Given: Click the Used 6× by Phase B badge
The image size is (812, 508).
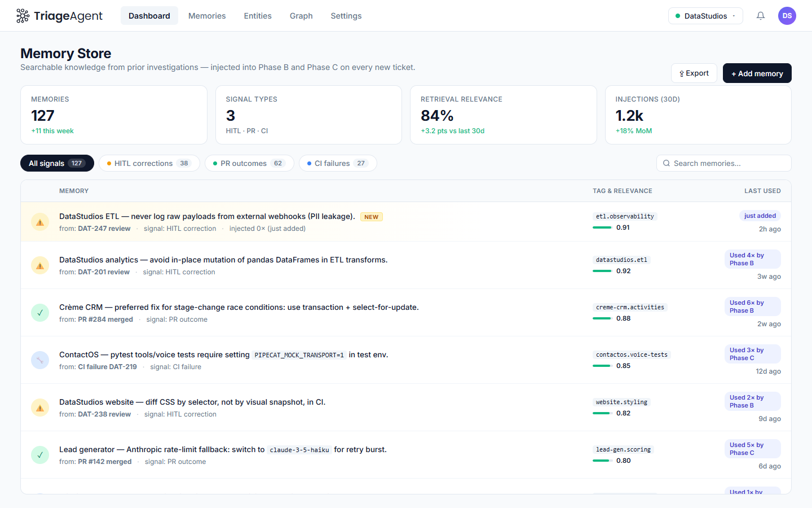Looking at the screenshot, I should point(753,306).
